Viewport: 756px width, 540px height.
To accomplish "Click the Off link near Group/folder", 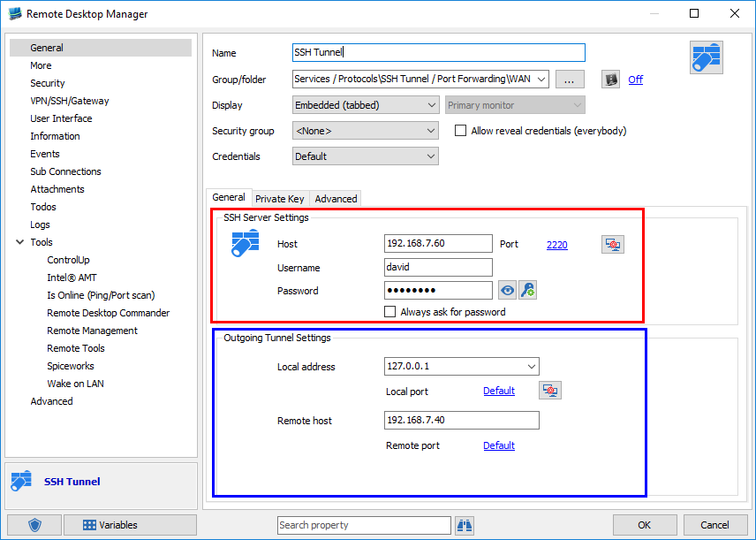I will coord(635,79).
